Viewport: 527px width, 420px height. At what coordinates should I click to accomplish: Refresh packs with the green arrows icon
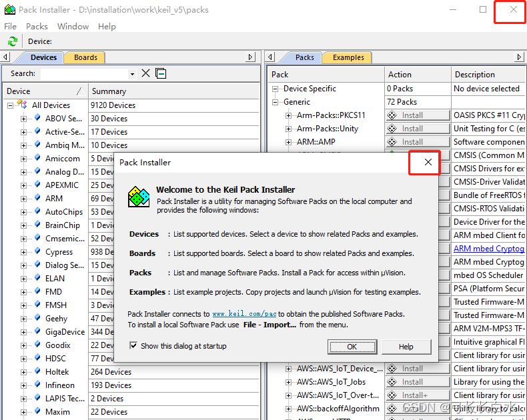point(13,41)
